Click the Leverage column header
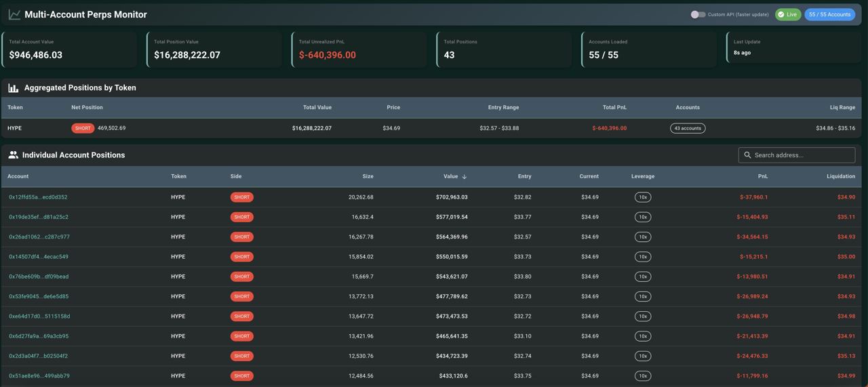Image resolution: width=868 pixels, height=387 pixels. [642, 176]
